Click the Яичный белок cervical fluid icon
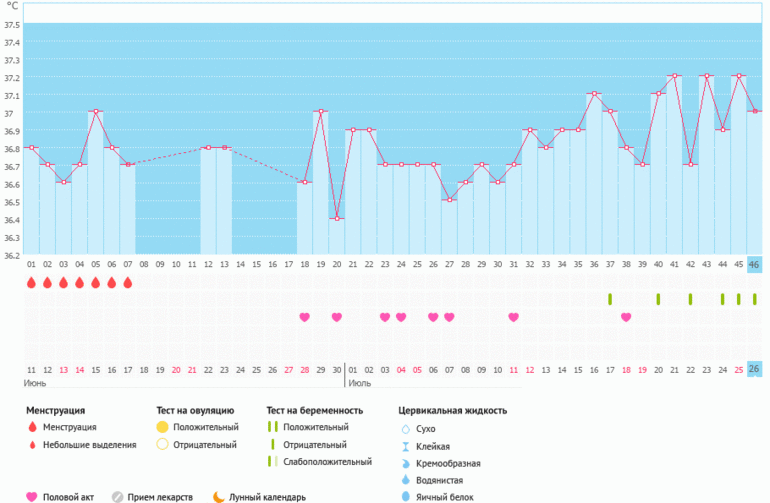This screenshot has height=503, width=770. 404,497
